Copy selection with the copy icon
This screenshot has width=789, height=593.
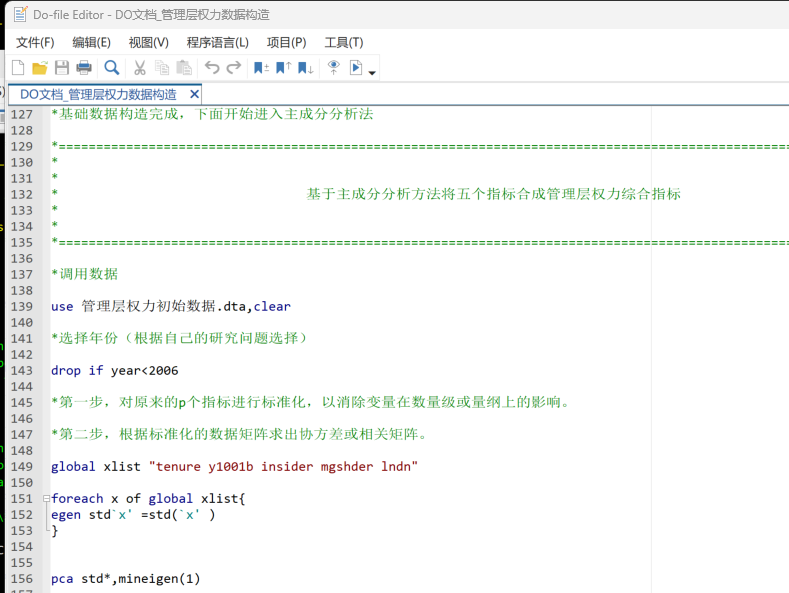coord(162,67)
